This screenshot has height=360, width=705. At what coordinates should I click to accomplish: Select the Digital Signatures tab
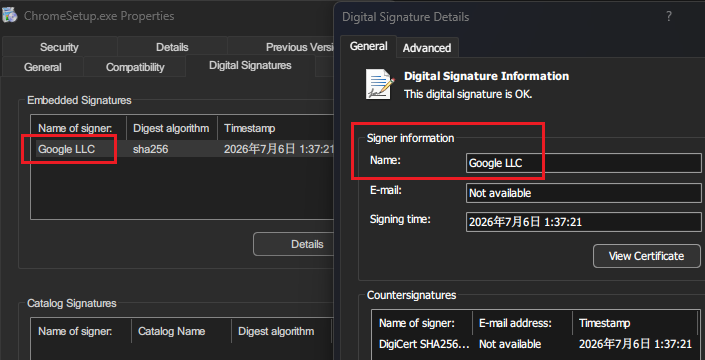click(250, 66)
